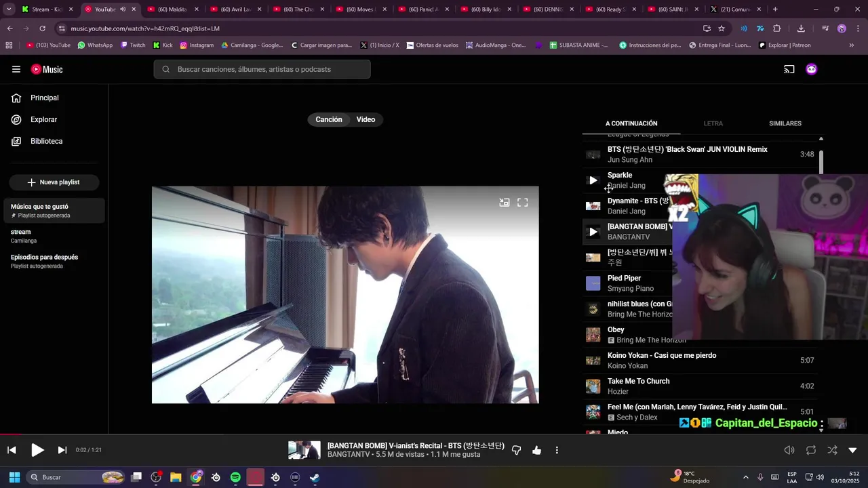Select the Black Swan JUN VIOLIN Remix row
This screenshot has height=488, width=868.
pos(701,155)
